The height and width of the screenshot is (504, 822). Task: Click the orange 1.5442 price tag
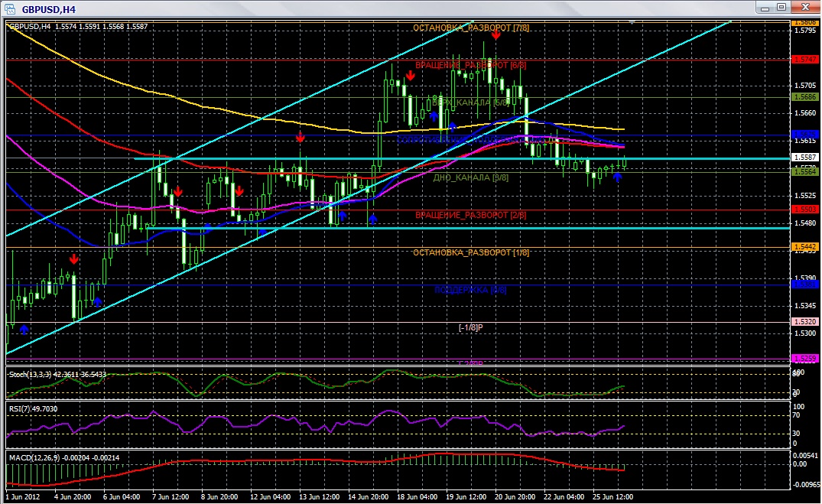[x=804, y=246]
